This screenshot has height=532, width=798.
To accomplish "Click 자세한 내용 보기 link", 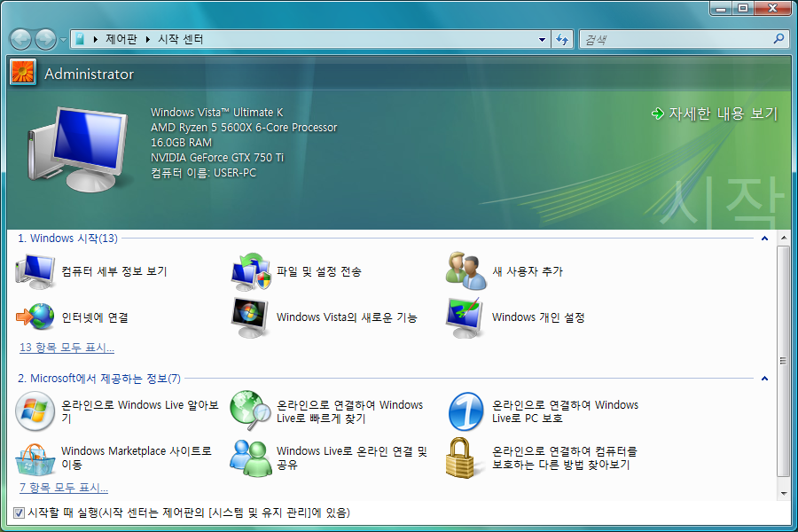I will point(724,113).
